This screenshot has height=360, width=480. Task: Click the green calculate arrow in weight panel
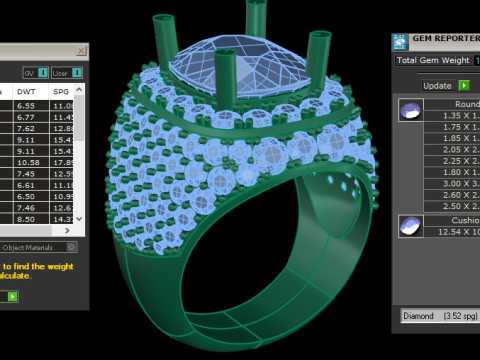12,296
